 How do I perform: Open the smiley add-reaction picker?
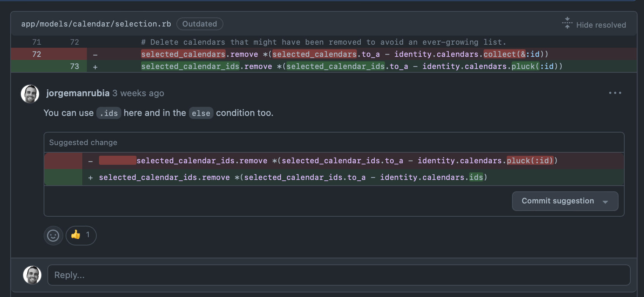click(x=53, y=236)
